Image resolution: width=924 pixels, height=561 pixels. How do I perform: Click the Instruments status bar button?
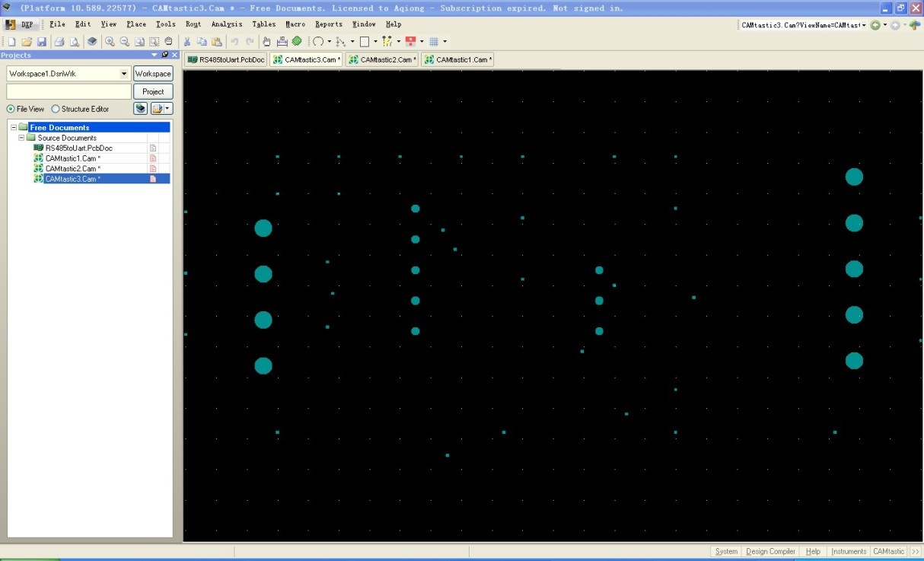849,551
